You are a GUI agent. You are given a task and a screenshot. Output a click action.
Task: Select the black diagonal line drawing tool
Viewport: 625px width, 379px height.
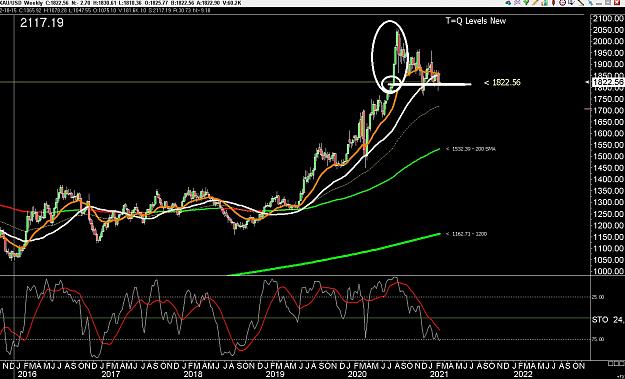pyautogui.click(x=581, y=2)
